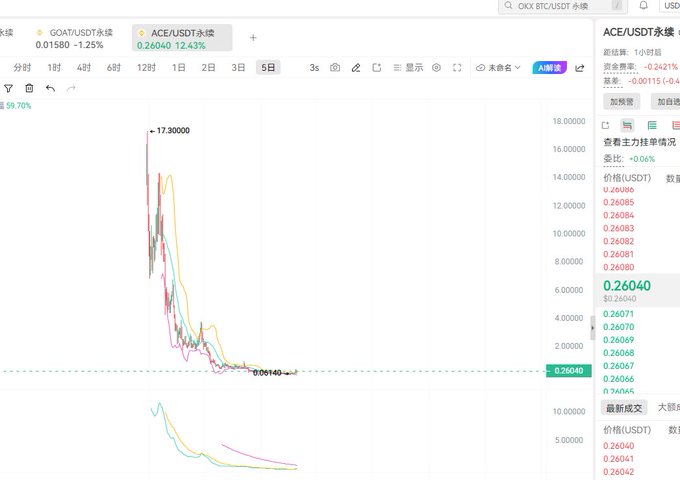Click ask price 0.26085 in order book
The width and height of the screenshot is (680, 480).
pos(618,202)
